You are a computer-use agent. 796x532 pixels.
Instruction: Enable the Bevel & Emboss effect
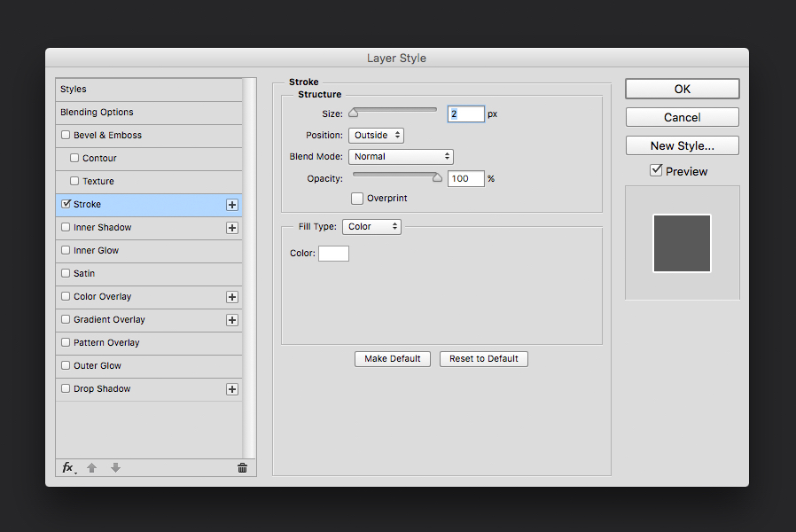click(66, 136)
